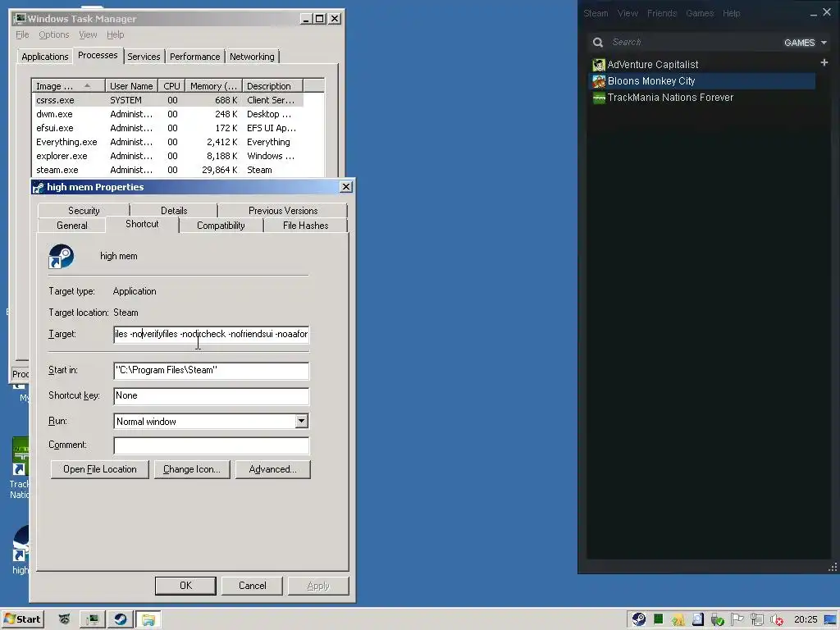Viewport: 840px width, 630px height.
Task: Select Everything.exe process row
Action: coord(167,142)
